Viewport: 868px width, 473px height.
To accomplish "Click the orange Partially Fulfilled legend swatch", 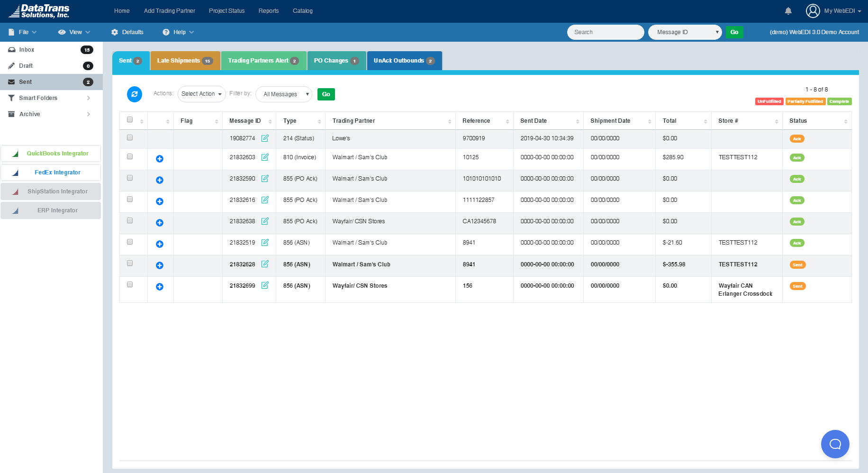I will (805, 101).
